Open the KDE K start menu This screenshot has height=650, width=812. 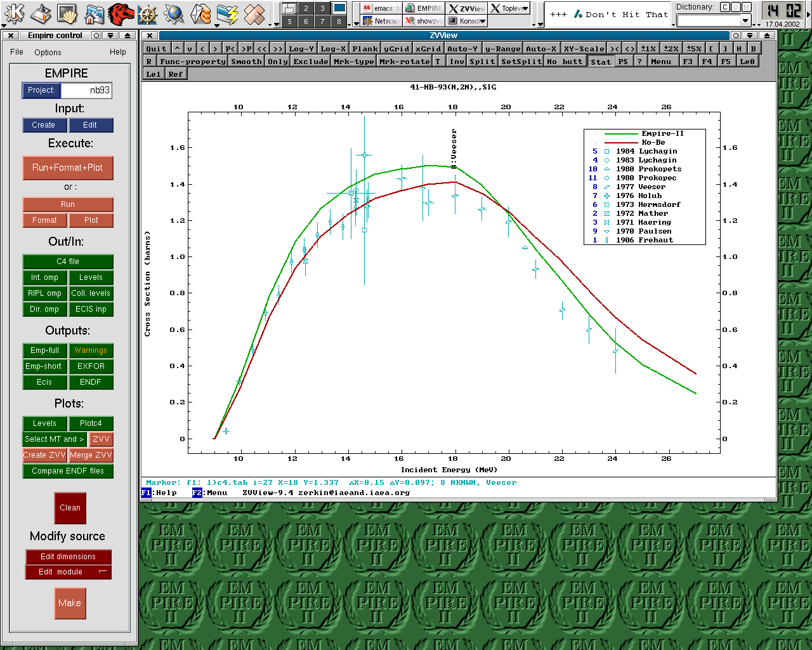point(14,13)
